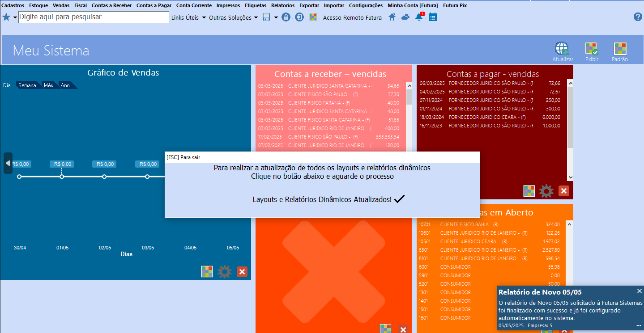The height and width of the screenshot is (333, 644).
Task: Open the Estoque menu
Action: coord(38,5)
